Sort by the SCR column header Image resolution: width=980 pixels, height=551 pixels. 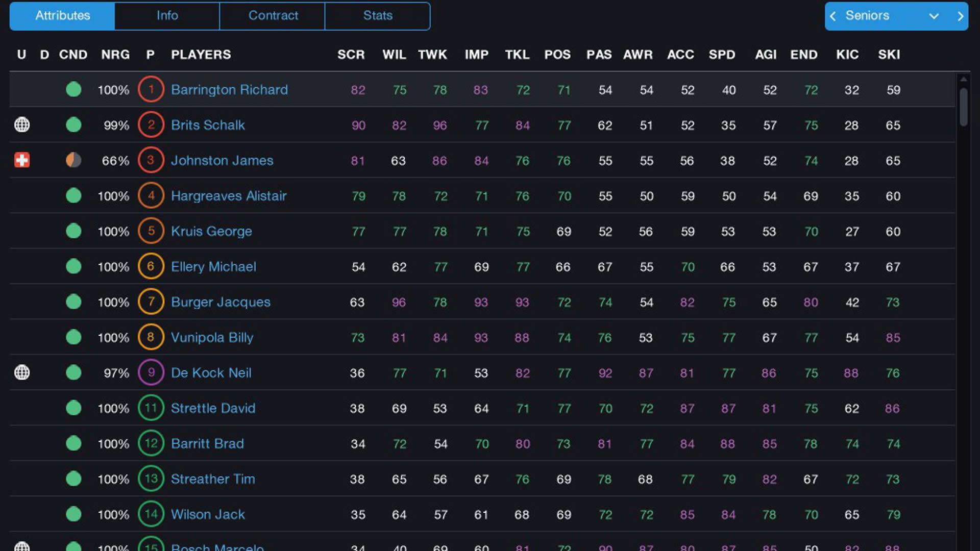click(x=351, y=55)
